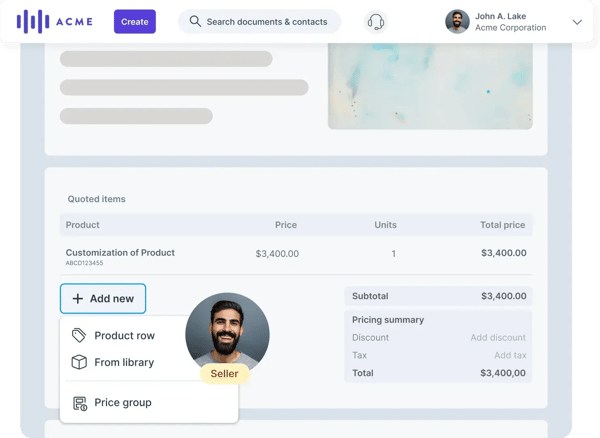The height and width of the screenshot is (438, 600).
Task: Select Product row from the menu
Action: pos(124,336)
